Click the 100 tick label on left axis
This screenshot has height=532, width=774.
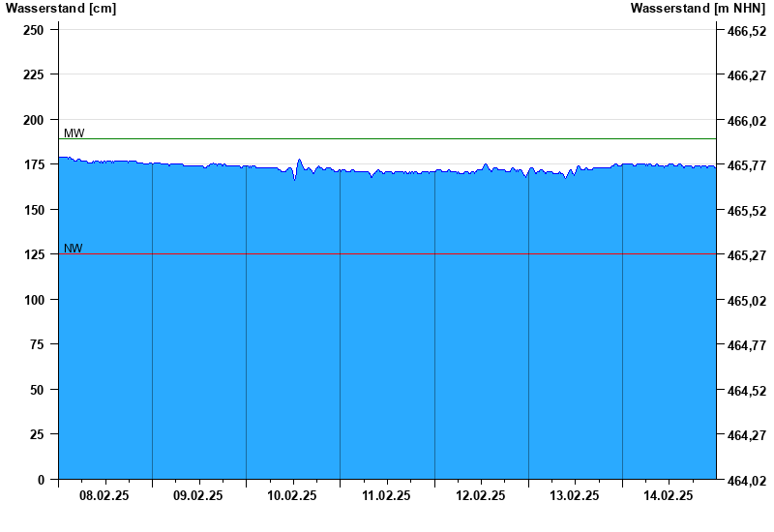click(34, 300)
